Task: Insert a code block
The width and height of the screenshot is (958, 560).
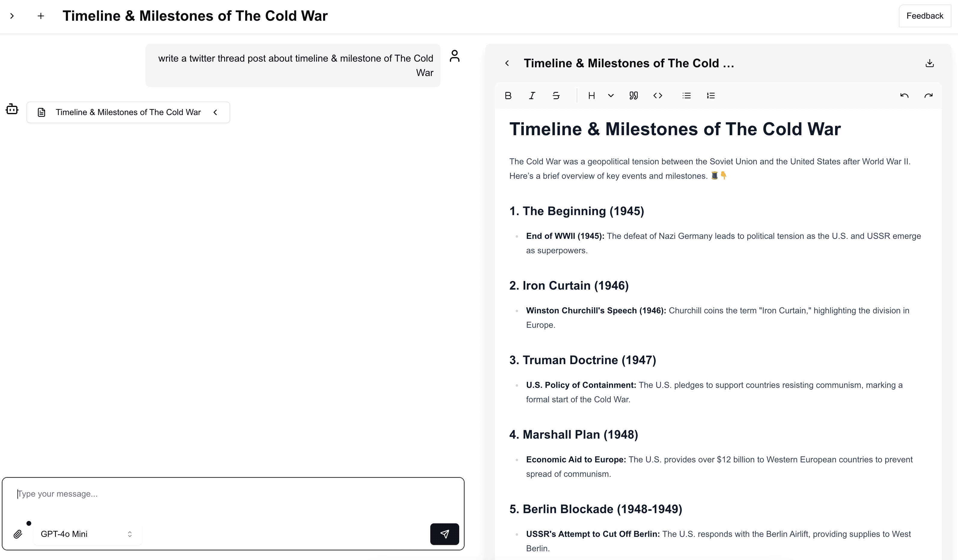Action: (x=658, y=96)
